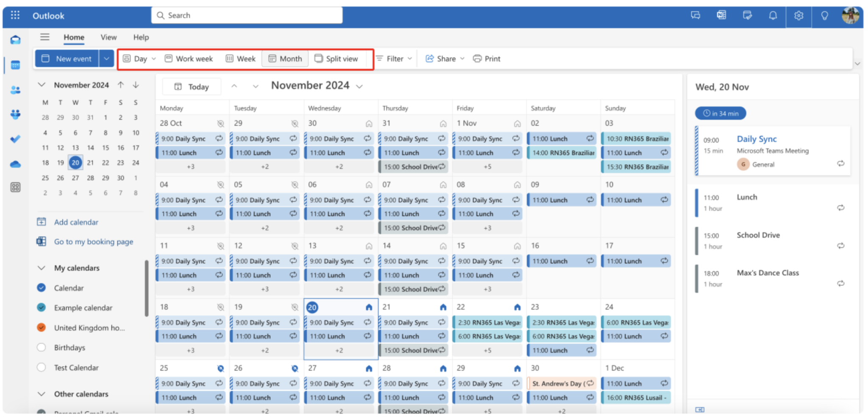The height and width of the screenshot is (417, 868).
Task: Switch to Week view
Action: click(x=240, y=58)
